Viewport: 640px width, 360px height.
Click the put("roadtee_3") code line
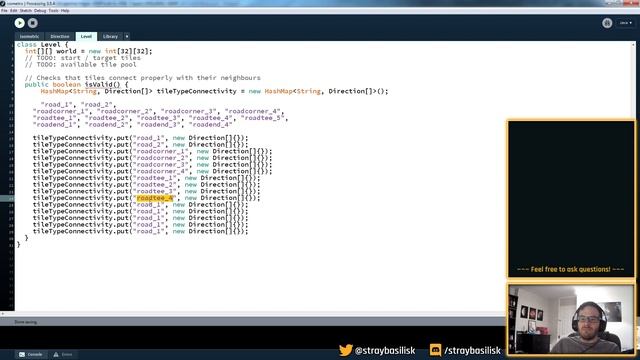point(146,191)
